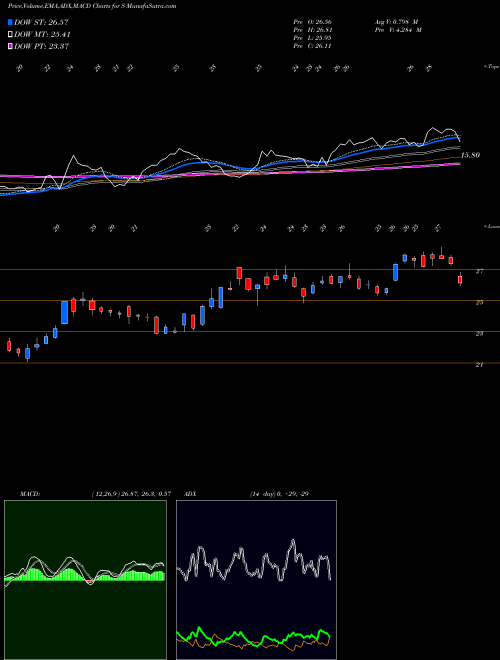Image resolution: width=500 pixels, height=660 pixels.
Task: Click the 'Pre V: 4.284 M' value
Action: click(398, 30)
